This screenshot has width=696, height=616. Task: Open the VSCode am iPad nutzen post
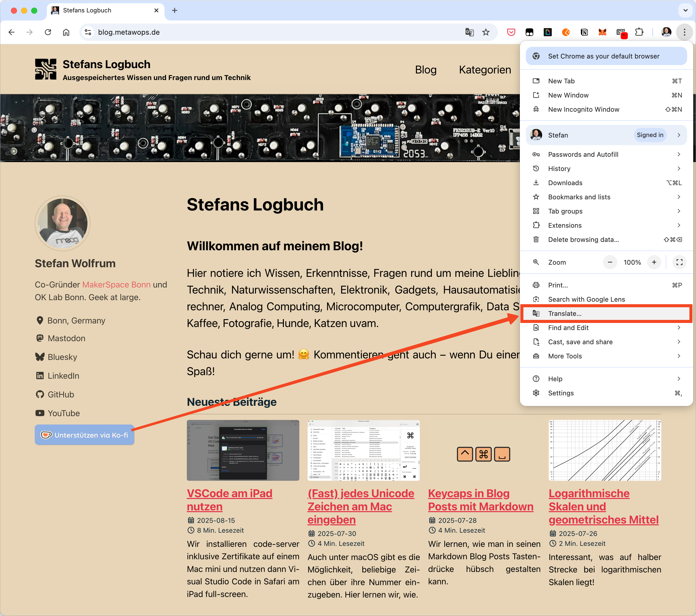click(229, 500)
